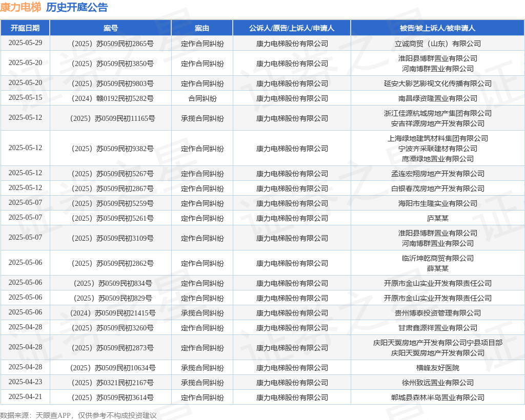Select case number (2025)苏0509民初2873号
This screenshot has height=420, width=525.
[x=112, y=348]
